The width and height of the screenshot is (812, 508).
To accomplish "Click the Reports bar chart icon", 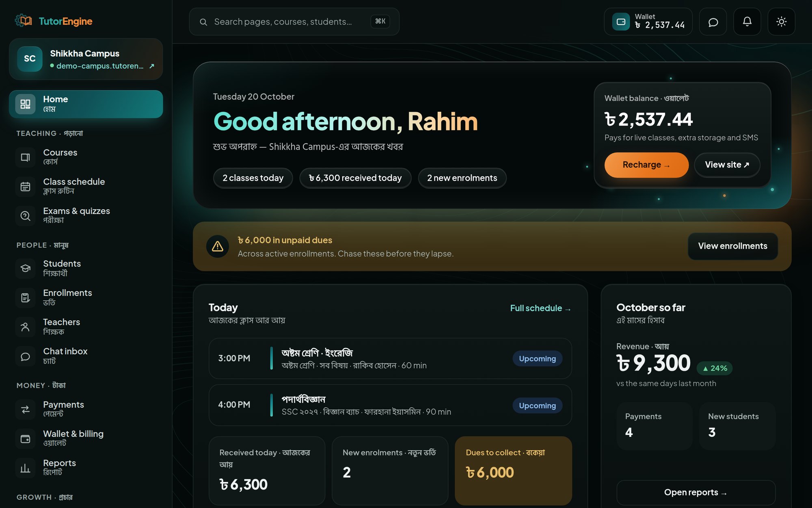I will pos(26,468).
